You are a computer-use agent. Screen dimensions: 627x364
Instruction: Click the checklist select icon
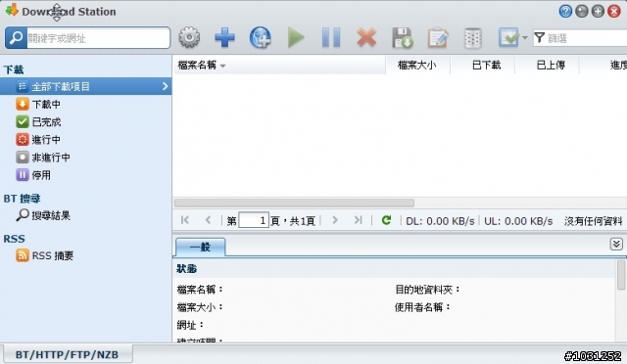508,37
